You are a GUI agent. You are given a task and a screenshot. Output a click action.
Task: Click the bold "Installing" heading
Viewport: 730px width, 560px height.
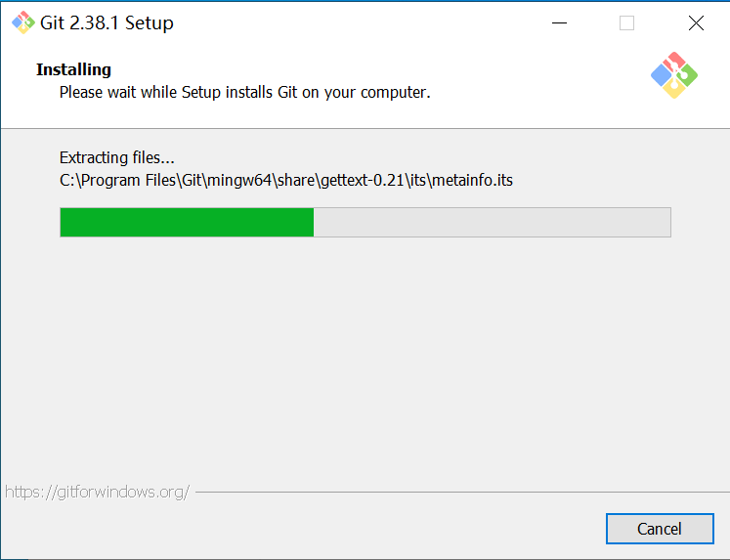coord(73,69)
